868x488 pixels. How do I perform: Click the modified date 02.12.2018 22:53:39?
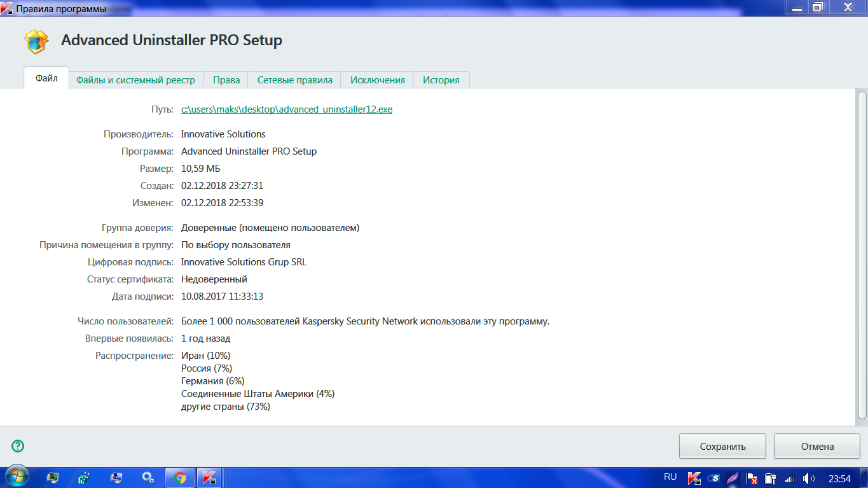point(222,203)
